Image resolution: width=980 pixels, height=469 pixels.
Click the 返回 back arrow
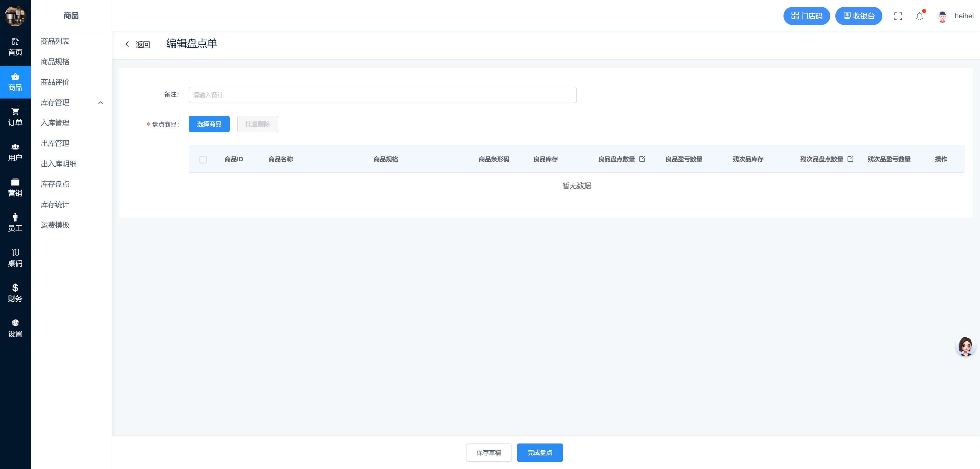click(127, 44)
